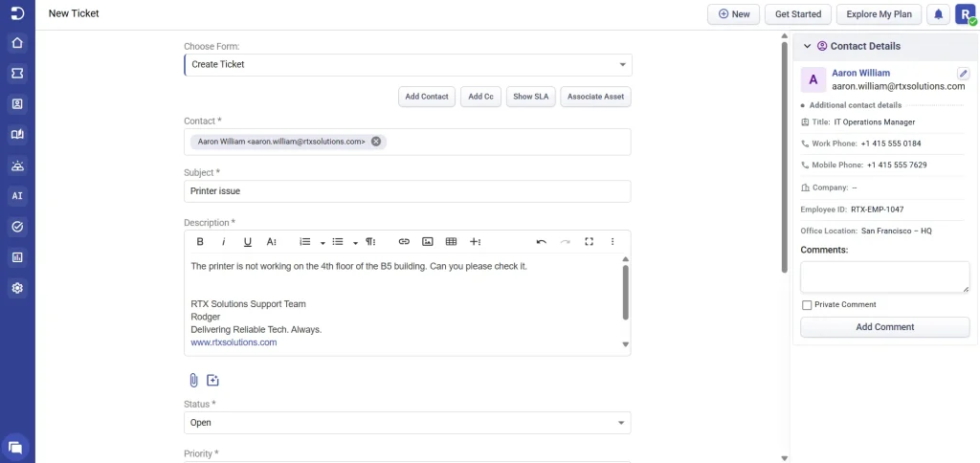Open the Tickets icon in sidebar
The height and width of the screenshot is (463, 980).
tap(17, 74)
